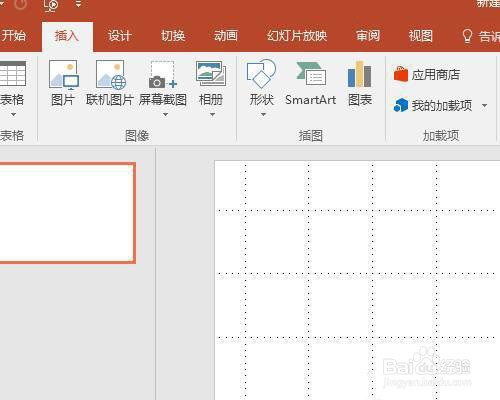
Task: Open the 切换 Transitions tab
Action: click(x=173, y=35)
